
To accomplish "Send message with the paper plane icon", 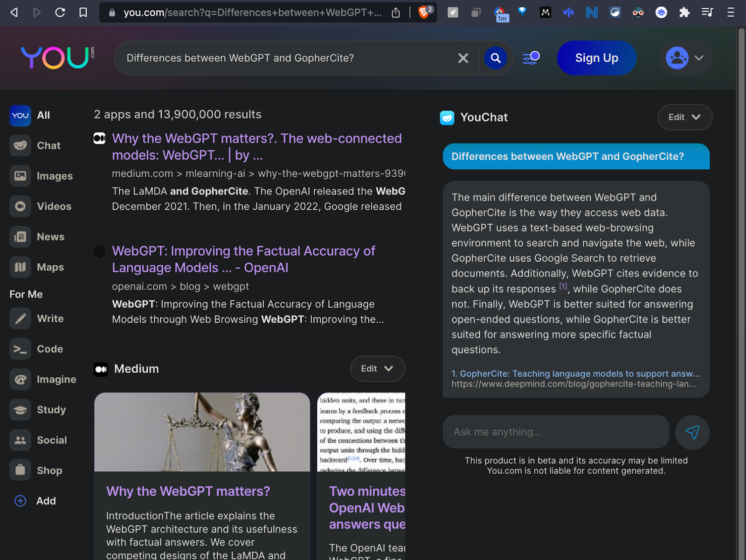I will tap(692, 432).
